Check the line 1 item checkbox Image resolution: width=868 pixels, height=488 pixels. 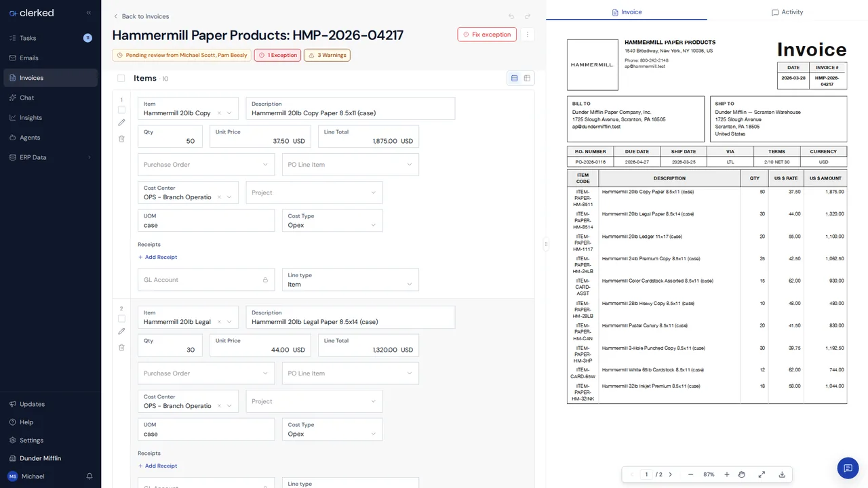click(122, 110)
